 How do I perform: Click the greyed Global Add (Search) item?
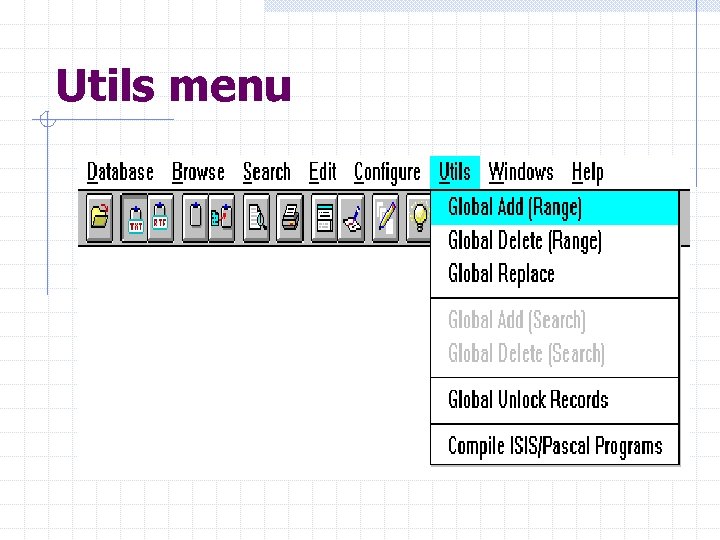pyautogui.click(x=555, y=320)
